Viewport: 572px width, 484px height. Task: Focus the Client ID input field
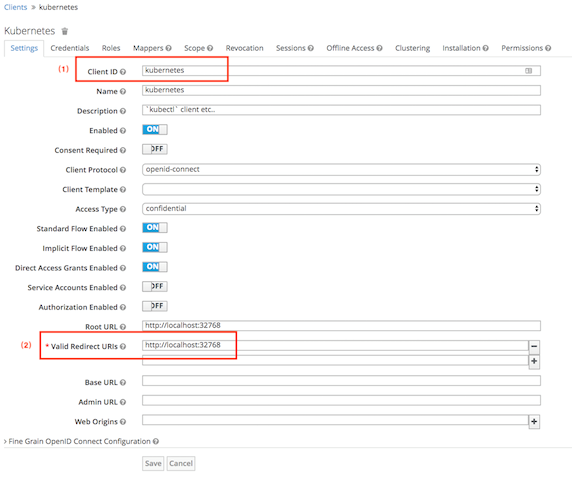click(x=341, y=71)
